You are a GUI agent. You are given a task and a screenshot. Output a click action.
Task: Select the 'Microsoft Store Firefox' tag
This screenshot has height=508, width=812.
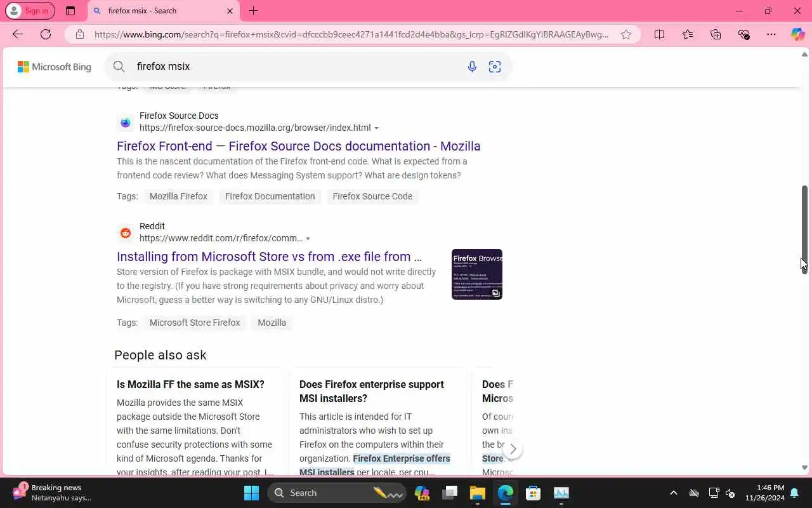[x=195, y=323]
